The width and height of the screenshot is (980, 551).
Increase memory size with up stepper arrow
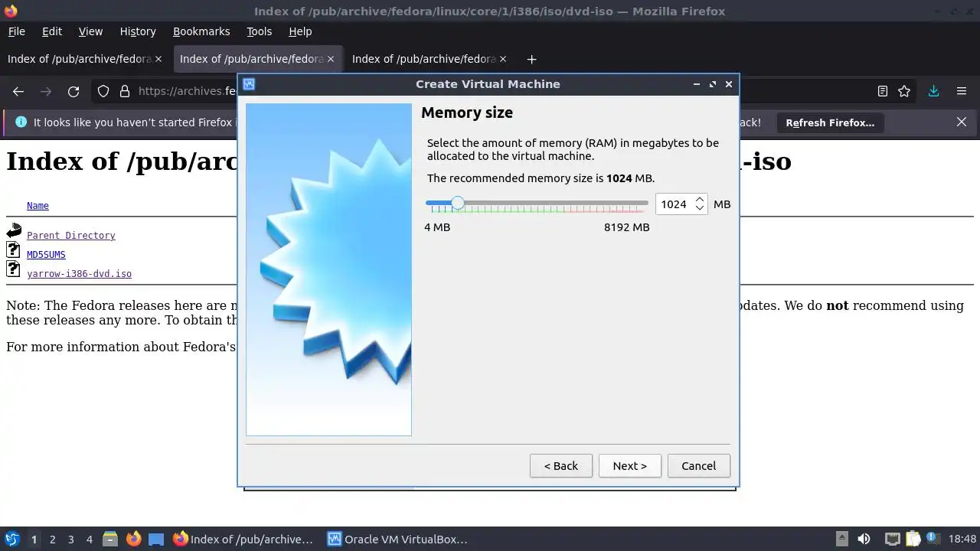[699, 200]
